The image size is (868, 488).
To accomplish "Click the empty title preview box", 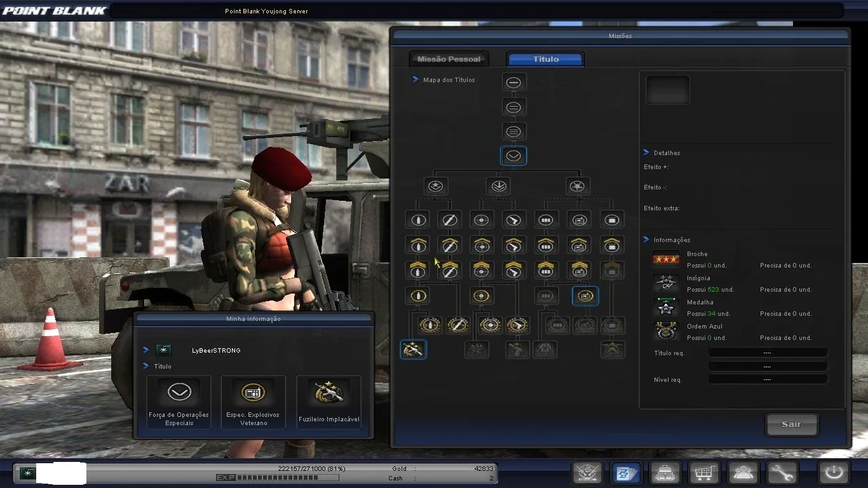I will click(x=668, y=90).
